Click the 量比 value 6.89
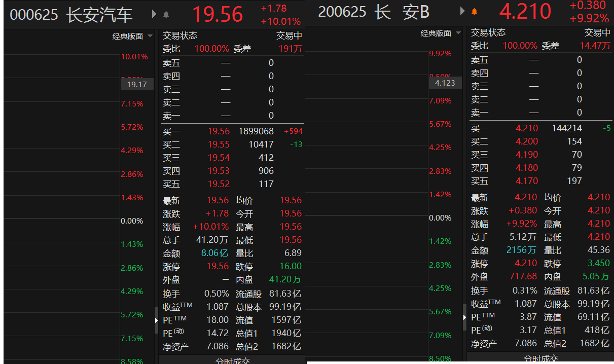Viewport: 614px width, 364px height. [293, 253]
